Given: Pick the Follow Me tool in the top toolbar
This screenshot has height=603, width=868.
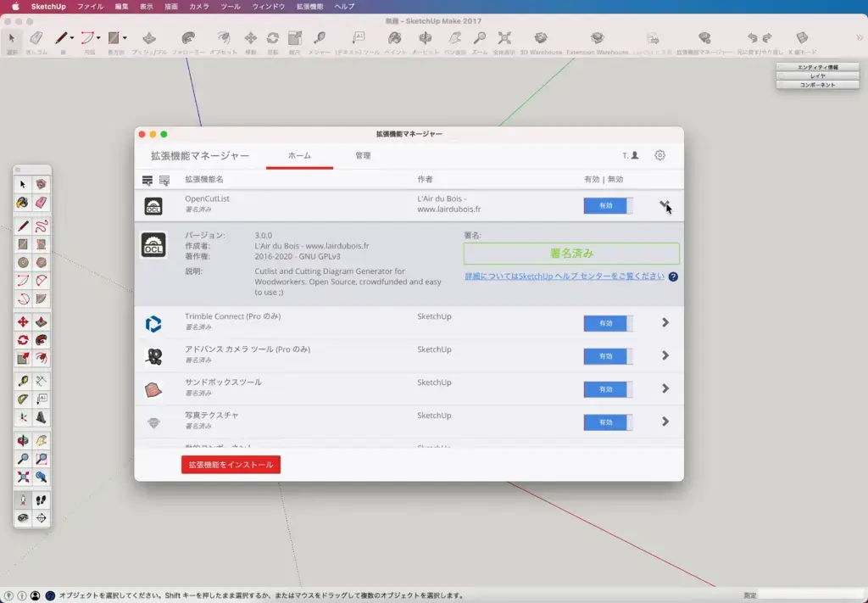Looking at the screenshot, I should tap(188, 38).
